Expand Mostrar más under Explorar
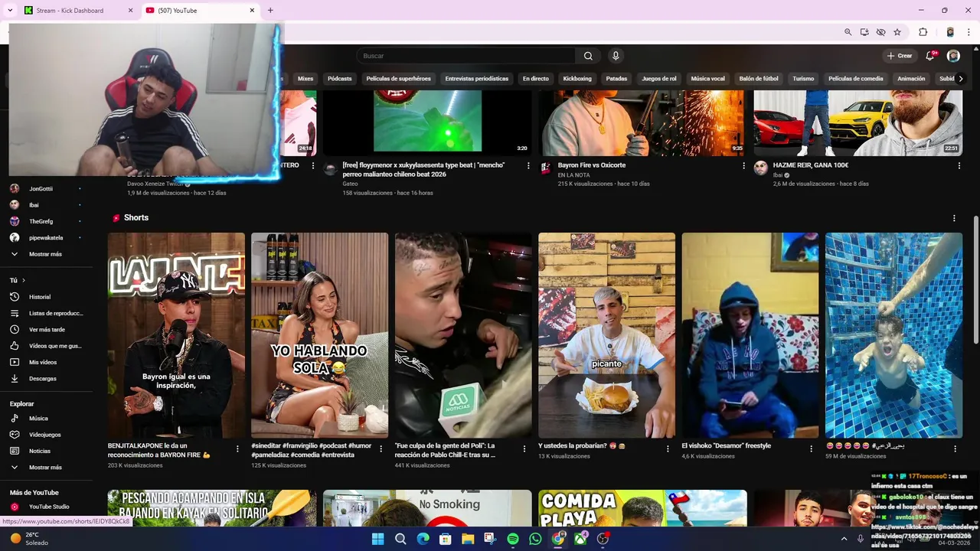The width and height of the screenshot is (980, 551). coord(46,467)
